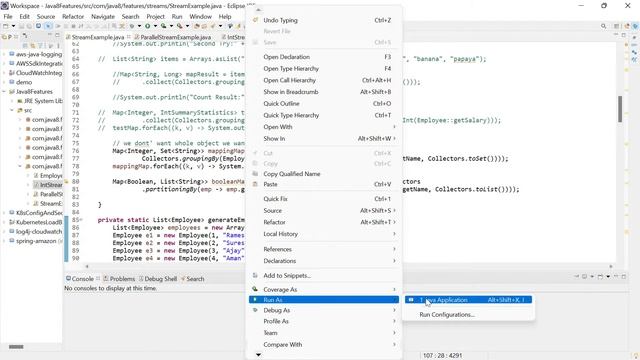
Task: Open the Debug Shell tab
Action: pyautogui.click(x=158, y=279)
